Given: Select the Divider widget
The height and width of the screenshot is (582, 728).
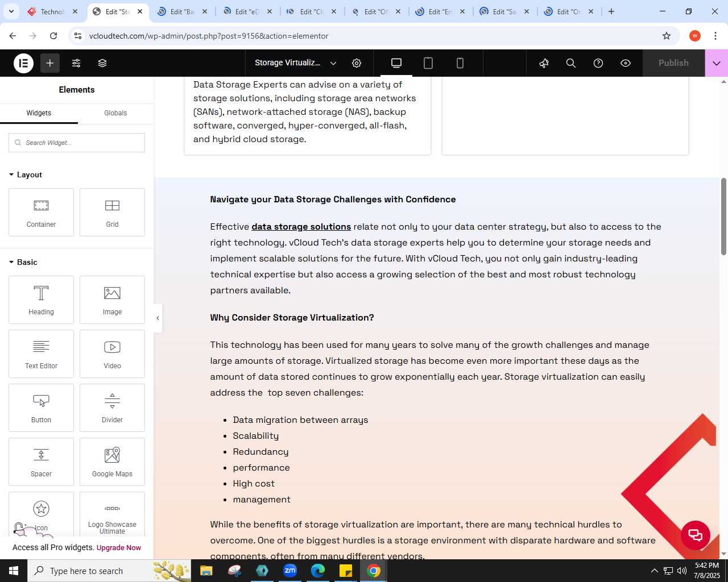Looking at the screenshot, I should pos(112,408).
